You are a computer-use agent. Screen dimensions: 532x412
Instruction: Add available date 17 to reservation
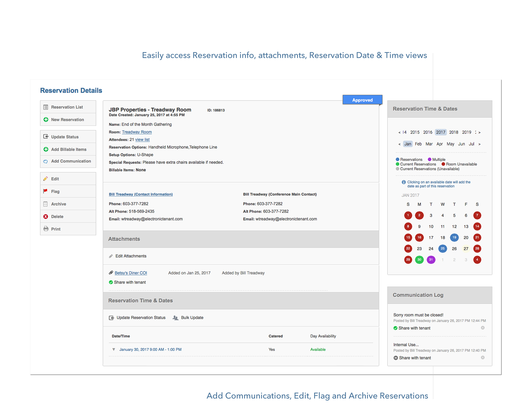pyautogui.click(x=431, y=237)
